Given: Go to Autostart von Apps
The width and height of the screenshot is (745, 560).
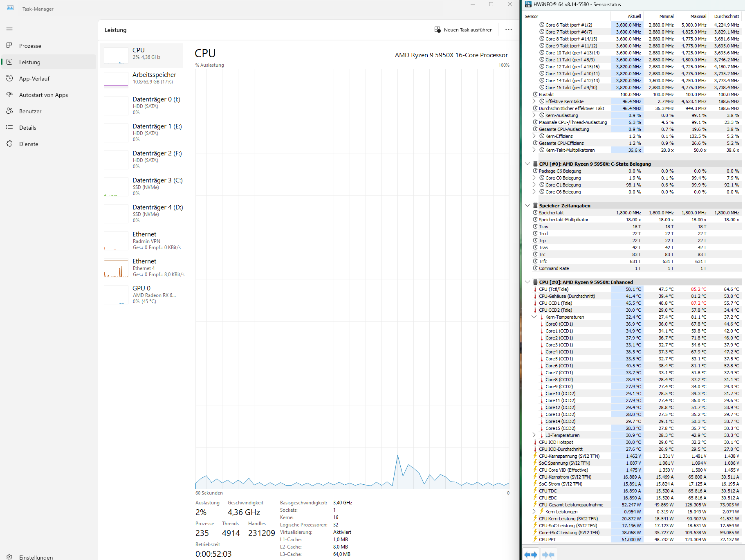Looking at the screenshot, I should pos(48,95).
